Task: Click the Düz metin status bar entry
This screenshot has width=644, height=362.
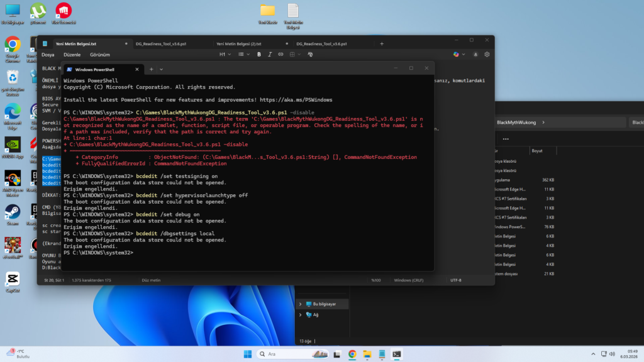Action: pos(151,280)
